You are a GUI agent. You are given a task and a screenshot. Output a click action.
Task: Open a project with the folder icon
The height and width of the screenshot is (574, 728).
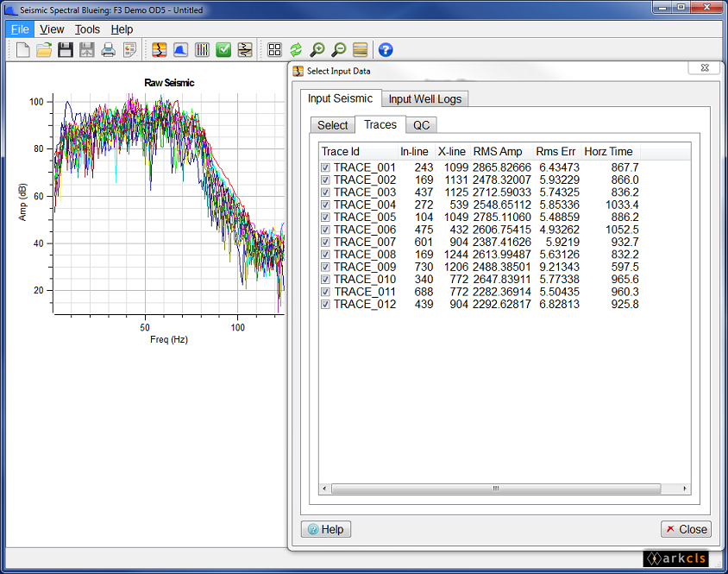[44, 50]
